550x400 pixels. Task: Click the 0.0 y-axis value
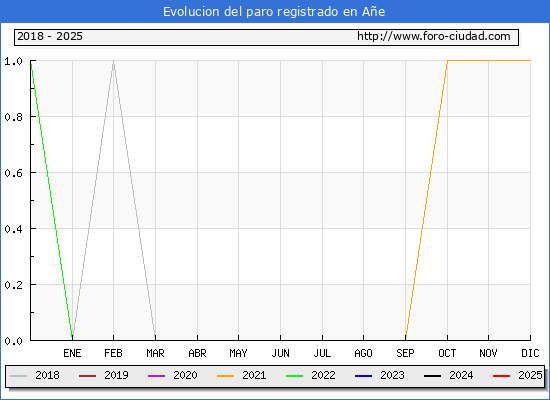[13, 341]
